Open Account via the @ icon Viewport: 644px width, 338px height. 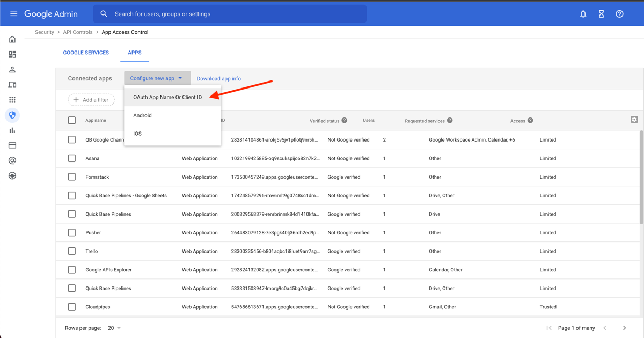12,160
